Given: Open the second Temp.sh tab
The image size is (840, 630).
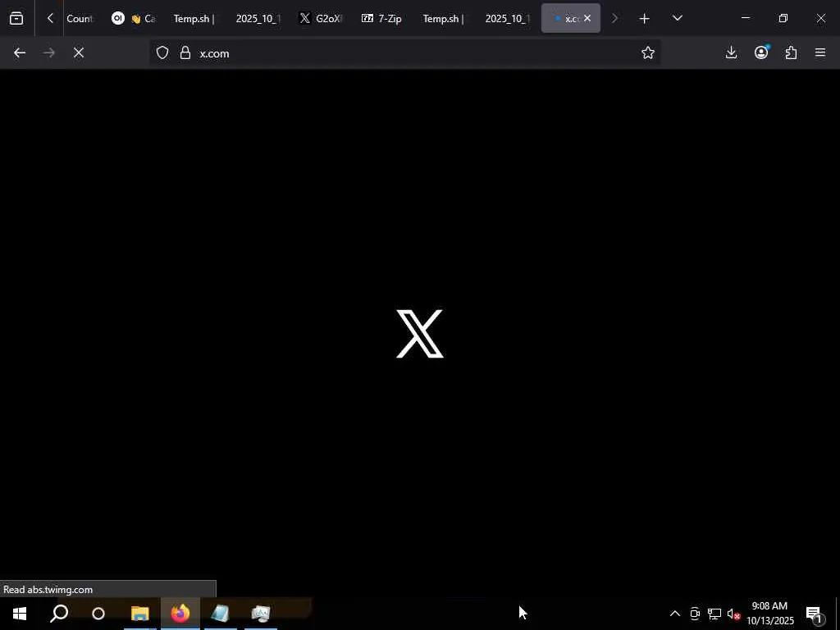Looking at the screenshot, I should pyautogui.click(x=443, y=19).
